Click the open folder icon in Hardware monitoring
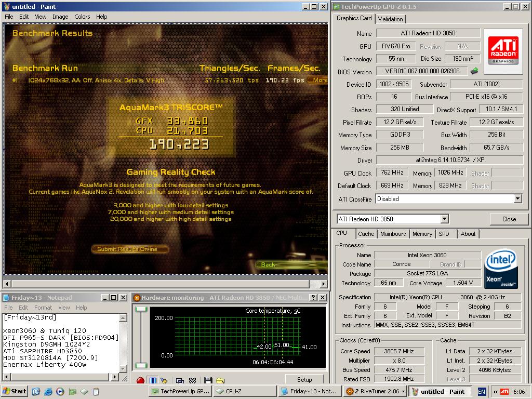532x399 pixels. tap(220, 380)
